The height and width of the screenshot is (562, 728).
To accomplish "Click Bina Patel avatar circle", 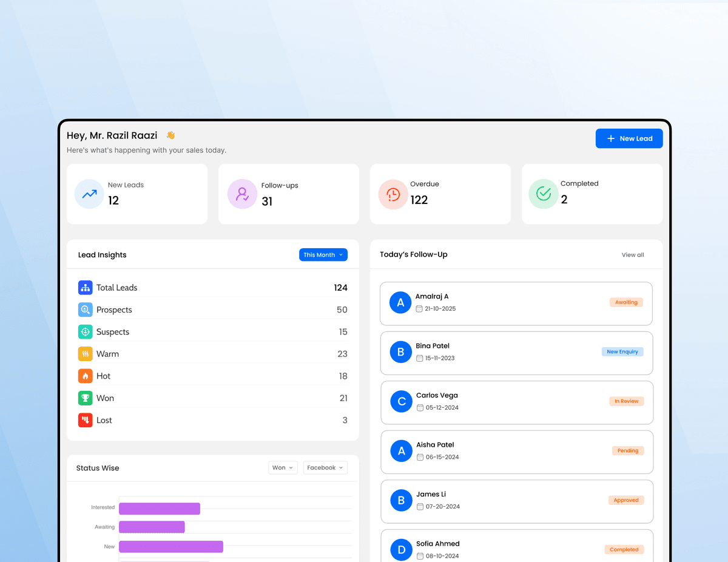I will [x=400, y=352].
